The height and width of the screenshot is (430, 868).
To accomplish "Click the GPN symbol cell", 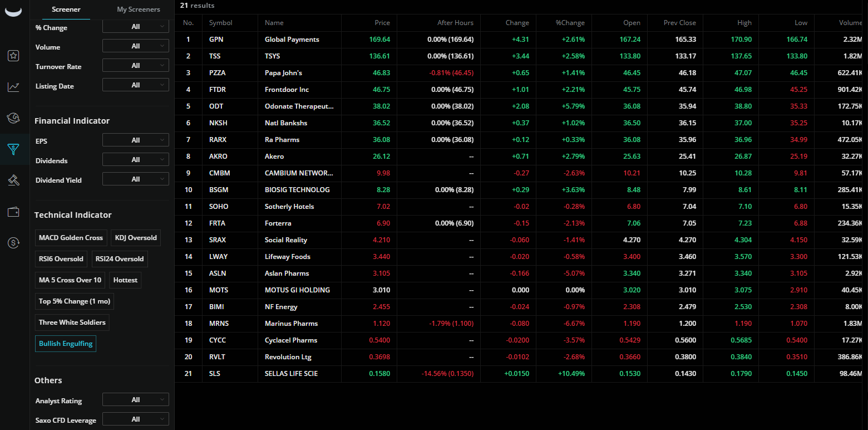I will pyautogui.click(x=216, y=40).
